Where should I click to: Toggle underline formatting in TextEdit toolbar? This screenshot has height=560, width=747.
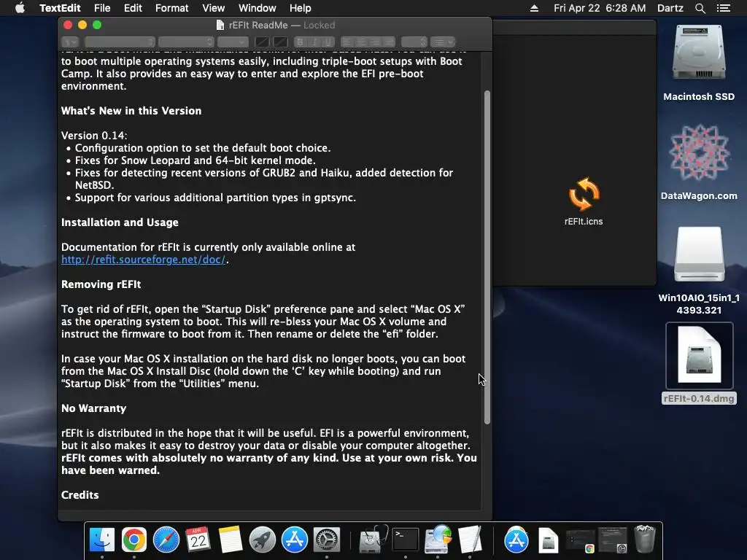coord(328,42)
